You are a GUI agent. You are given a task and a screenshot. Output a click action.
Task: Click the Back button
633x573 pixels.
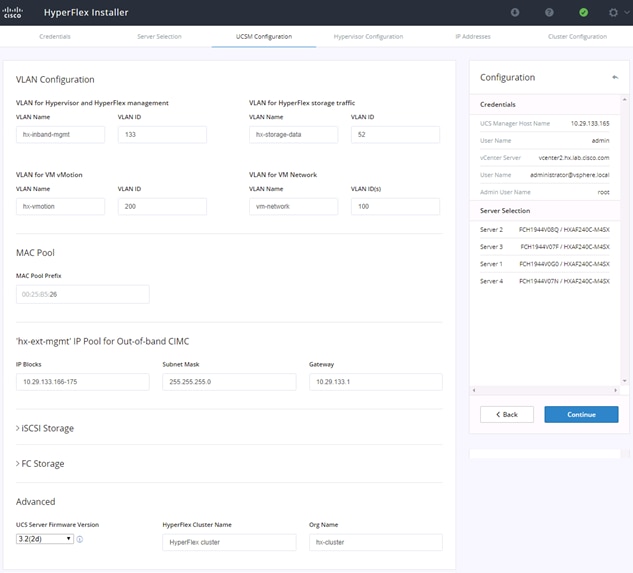pos(507,414)
